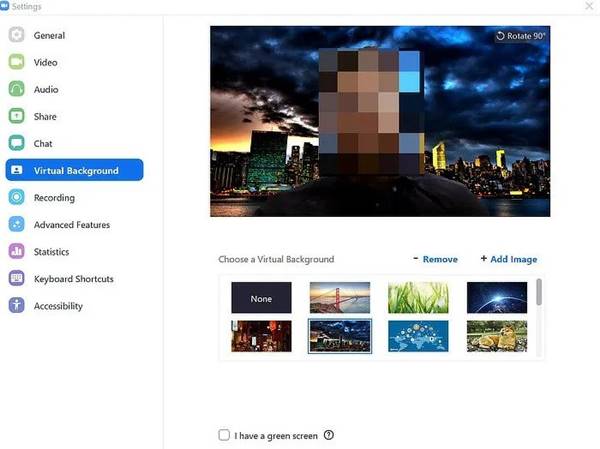Viewport: 600px width, 449px height.
Task: Select the Virtual Background menu item
Action: pyautogui.click(x=75, y=170)
